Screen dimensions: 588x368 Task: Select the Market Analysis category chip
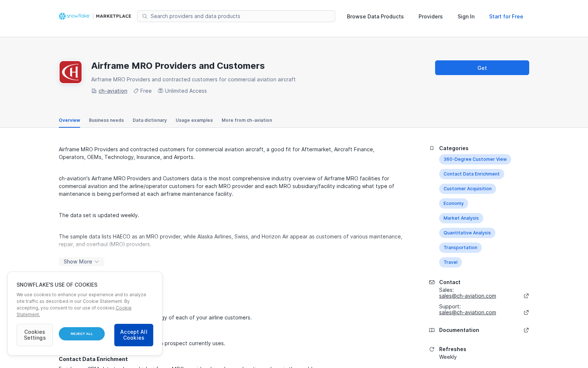point(461,218)
